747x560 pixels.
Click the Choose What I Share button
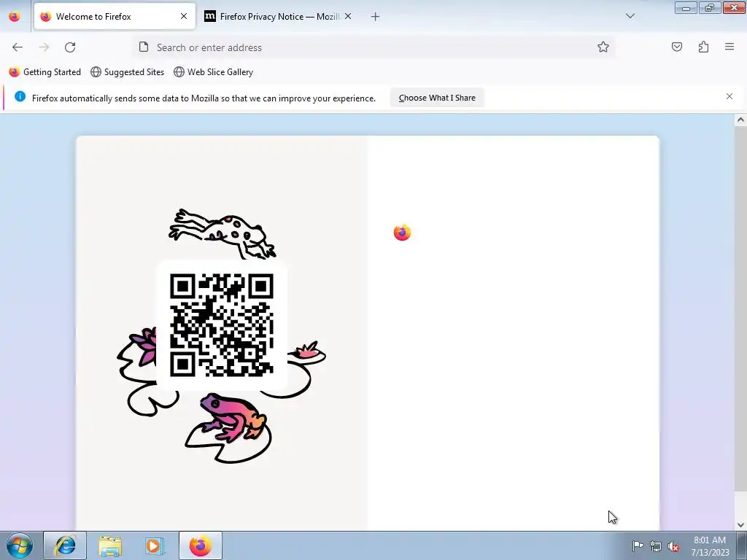[437, 98]
